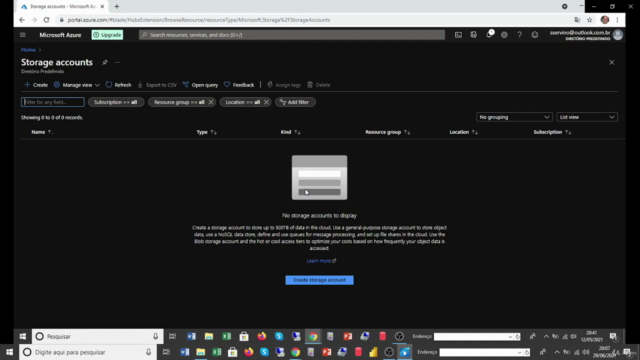
Task: Open Task View beside the Pesquisar box
Action: click(173, 336)
